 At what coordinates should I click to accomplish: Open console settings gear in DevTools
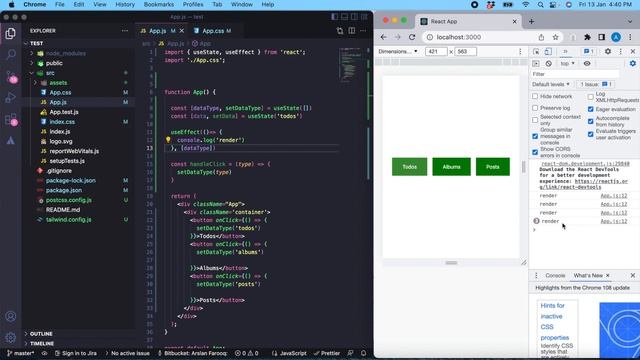tap(633, 64)
